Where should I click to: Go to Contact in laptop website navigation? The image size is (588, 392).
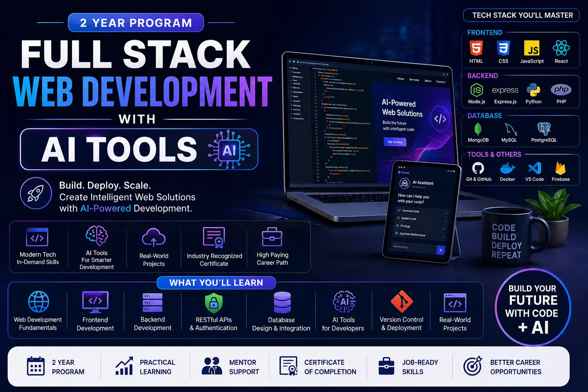tap(441, 82)
